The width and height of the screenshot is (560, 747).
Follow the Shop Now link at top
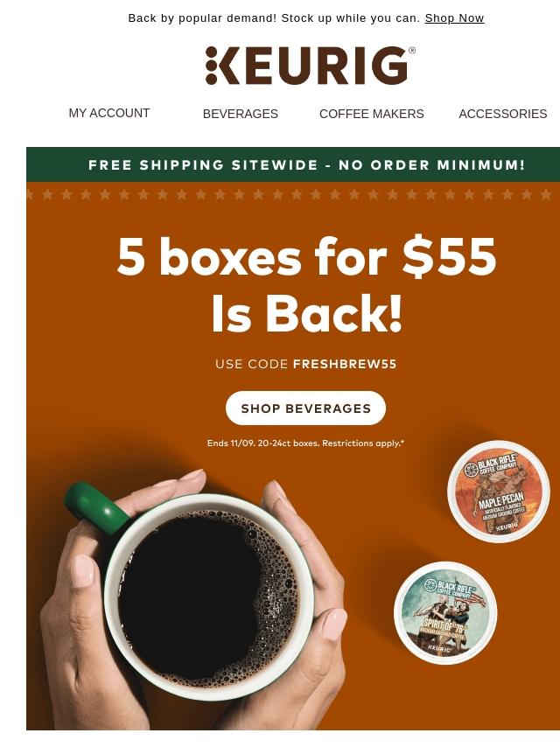454,18
